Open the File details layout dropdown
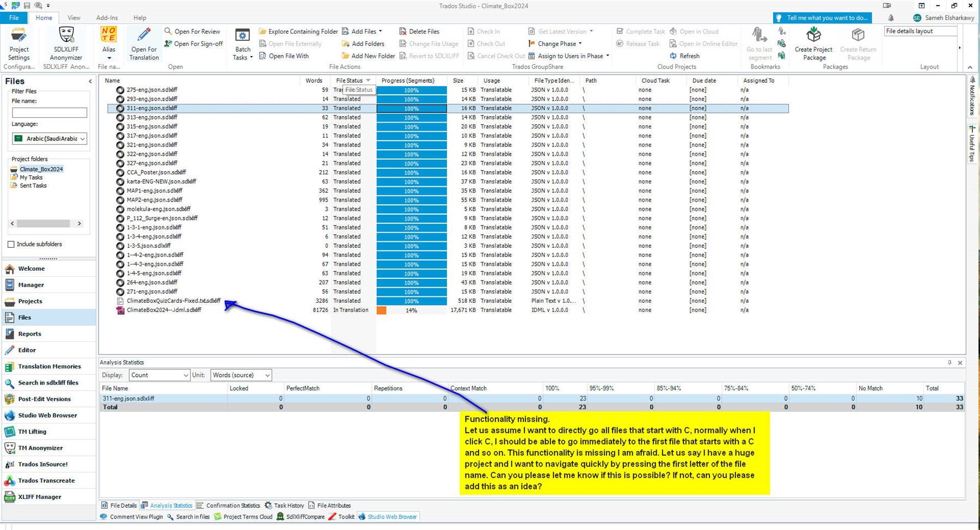The height and width of the screenshot is (530, 980). tap(920, 31)
